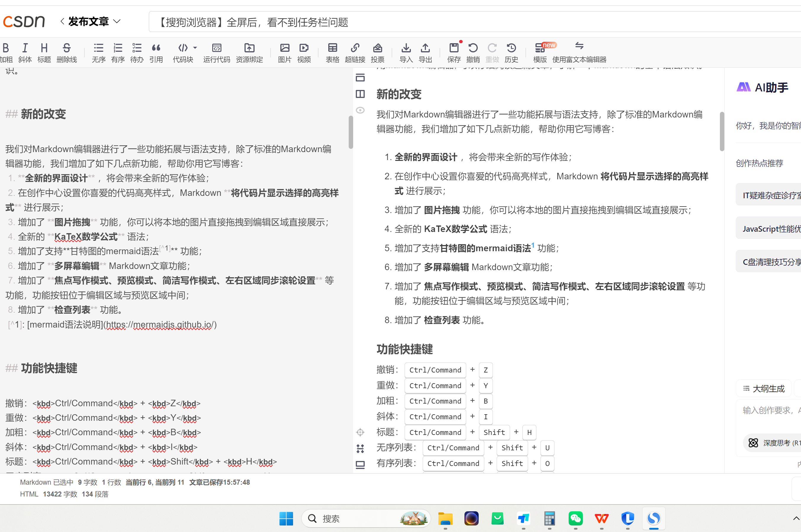801x532 pixels.
Task: Switch to 使用富文本编辑器
Action: click(579, 53)
